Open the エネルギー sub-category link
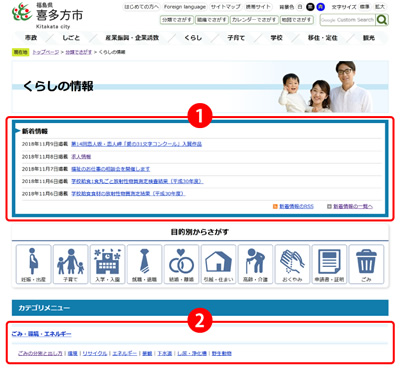The image size is (400, 370). (124, 353)
